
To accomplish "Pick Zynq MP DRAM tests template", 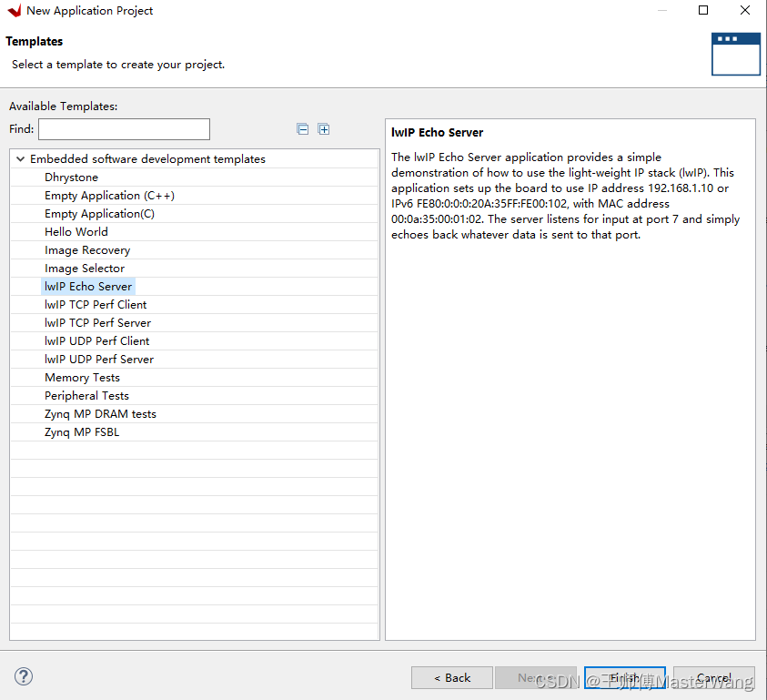I will [x=100, y=414].
